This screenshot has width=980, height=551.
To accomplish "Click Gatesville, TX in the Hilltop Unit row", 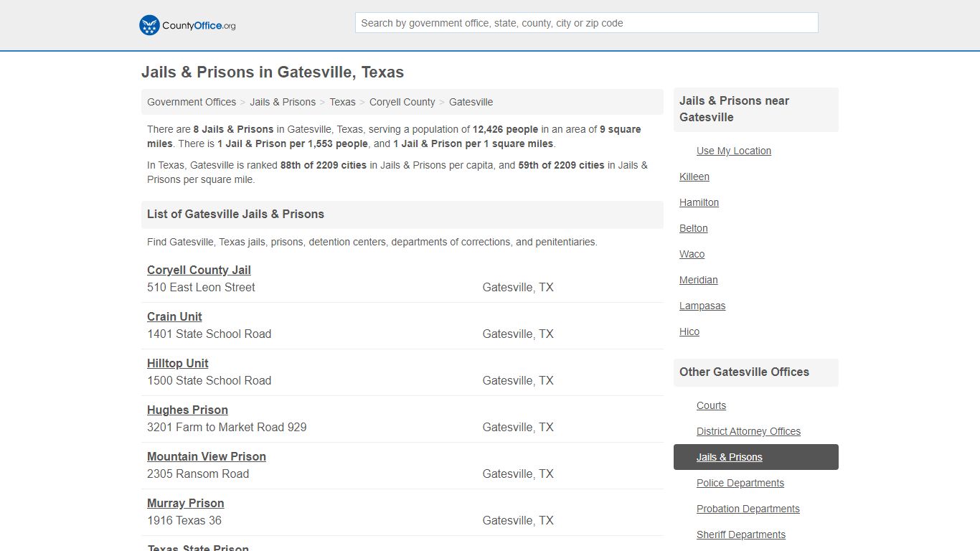I will 518,380.
